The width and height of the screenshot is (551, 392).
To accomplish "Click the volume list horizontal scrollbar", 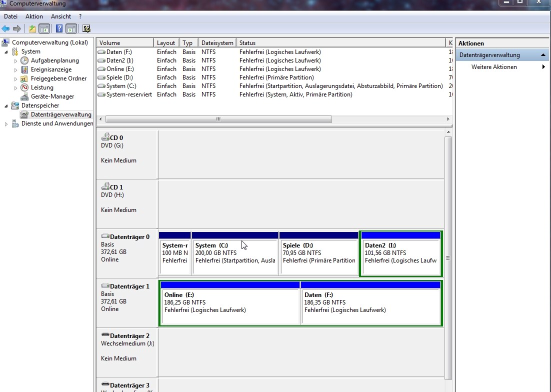I will point(218,119).
